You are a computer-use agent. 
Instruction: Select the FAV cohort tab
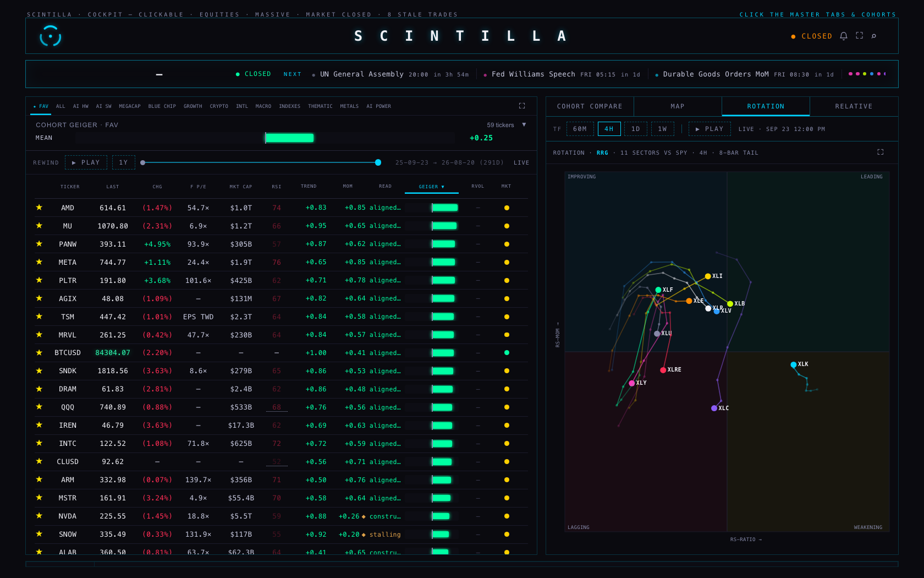point(41,106)
